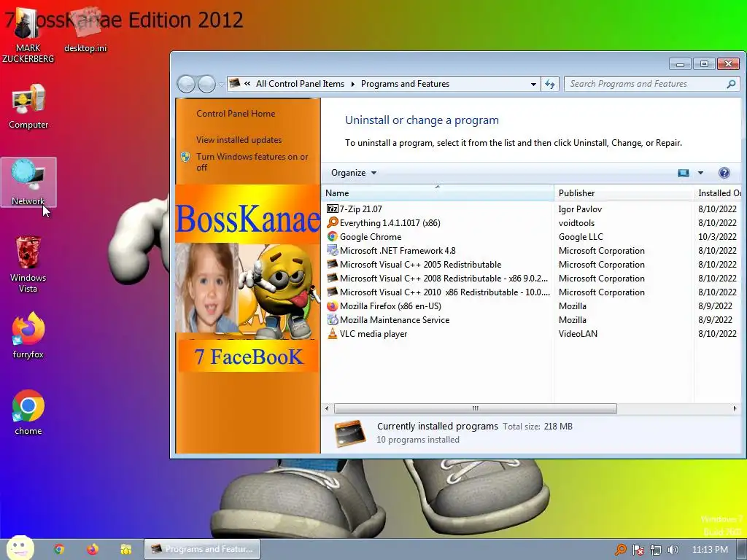The height and width of the screenshot is (560, 747).
Task: Open the MARK ZUCKERBERG desktop icon
Action: tap(28, 36)
